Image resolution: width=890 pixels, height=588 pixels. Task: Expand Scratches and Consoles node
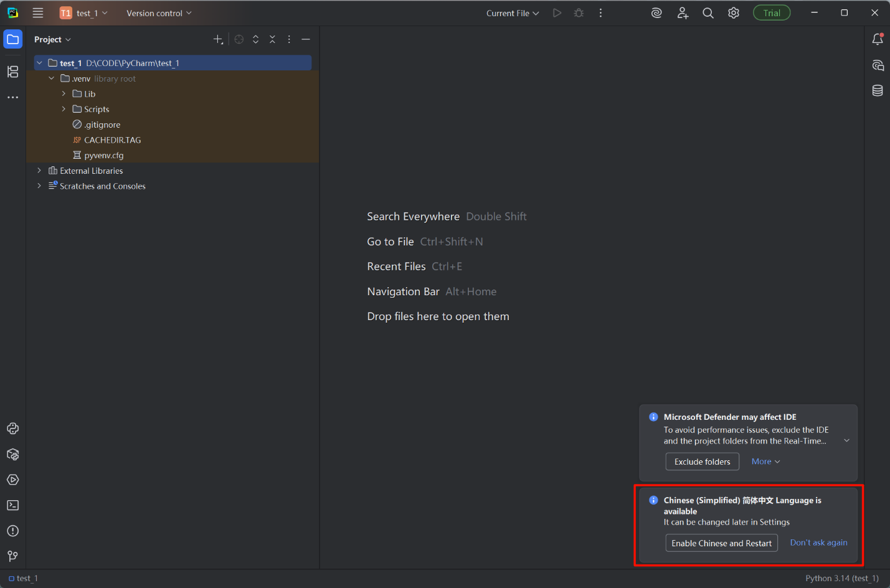39,186
